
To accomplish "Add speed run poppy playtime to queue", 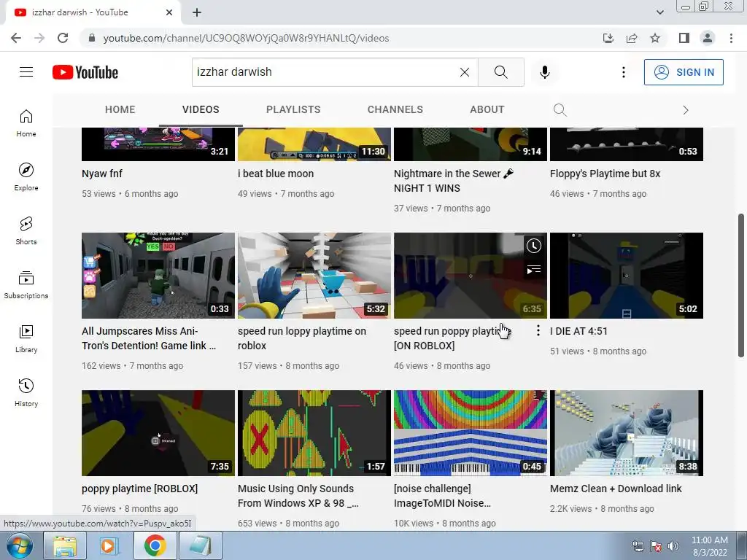I will pyautogui.click(x=533, y=270).
